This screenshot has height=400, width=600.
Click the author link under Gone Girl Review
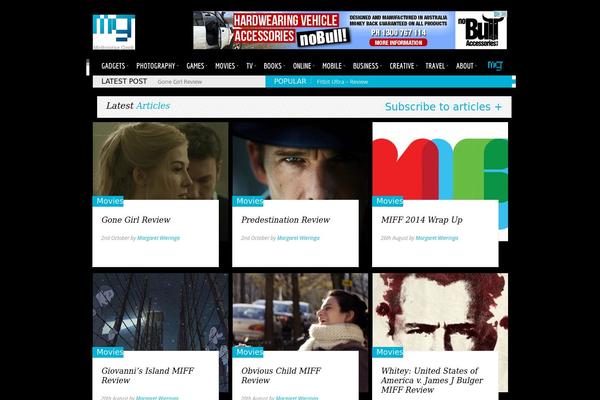click(x=158, y=238)
